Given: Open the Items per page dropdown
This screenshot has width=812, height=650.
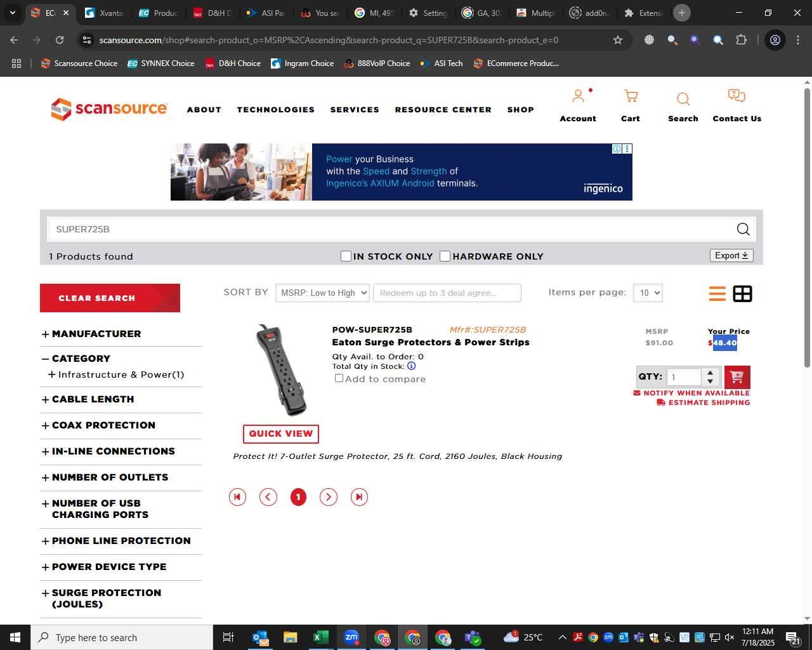Looking at the screenshot, I should 648,293.
